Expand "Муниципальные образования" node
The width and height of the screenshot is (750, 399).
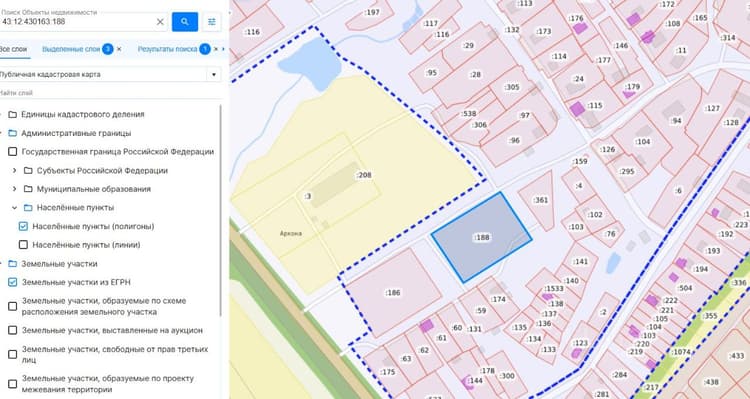pyautogui.click(x=14, y=189)
